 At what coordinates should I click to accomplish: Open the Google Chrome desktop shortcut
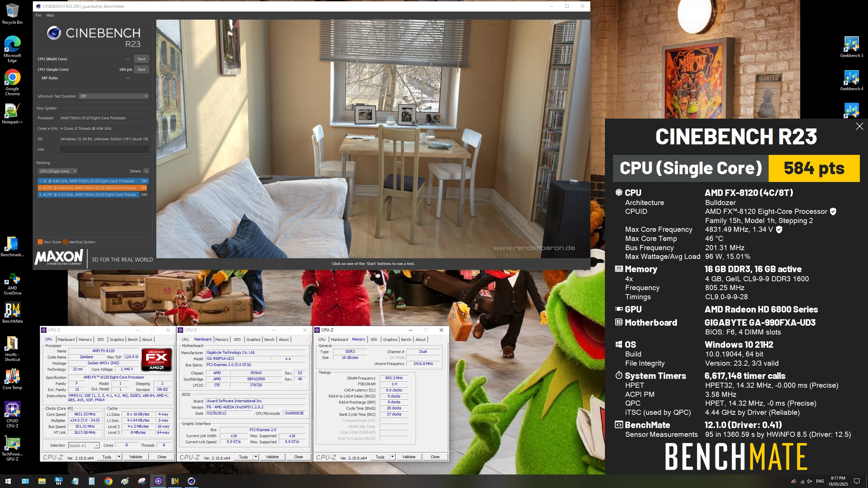pos(12,82)
